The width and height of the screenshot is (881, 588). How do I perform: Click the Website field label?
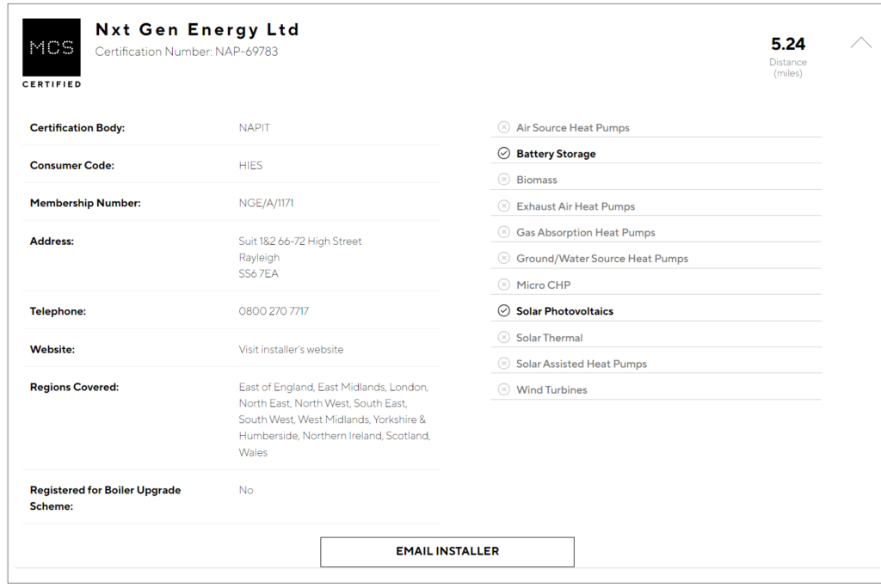pos(52,349)
